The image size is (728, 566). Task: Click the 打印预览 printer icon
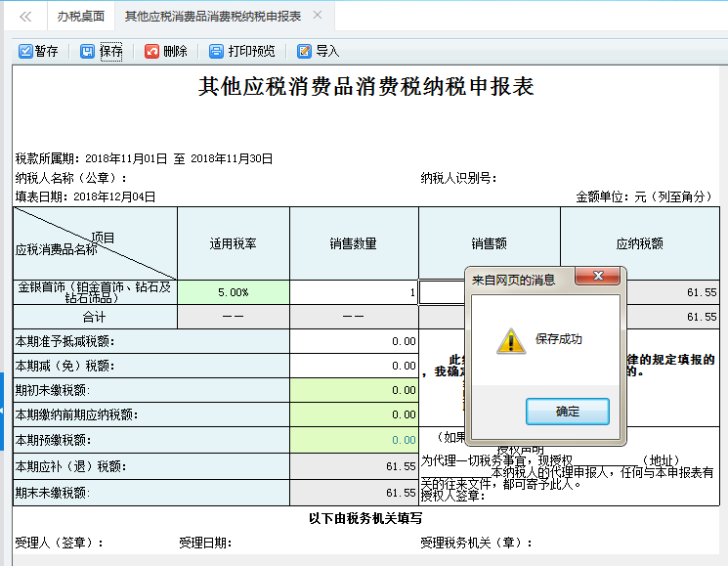click(x=216, y=51)
